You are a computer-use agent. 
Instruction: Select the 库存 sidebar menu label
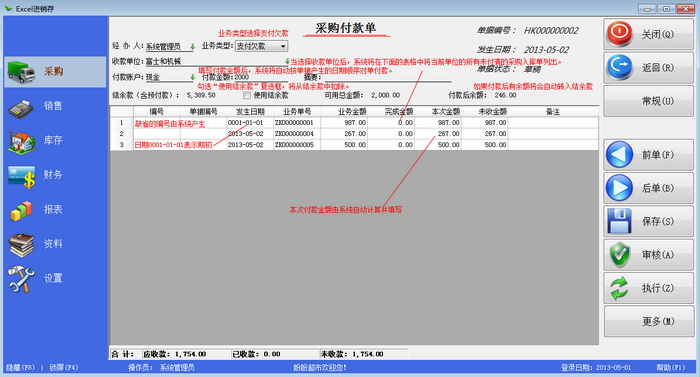[53, 140]
